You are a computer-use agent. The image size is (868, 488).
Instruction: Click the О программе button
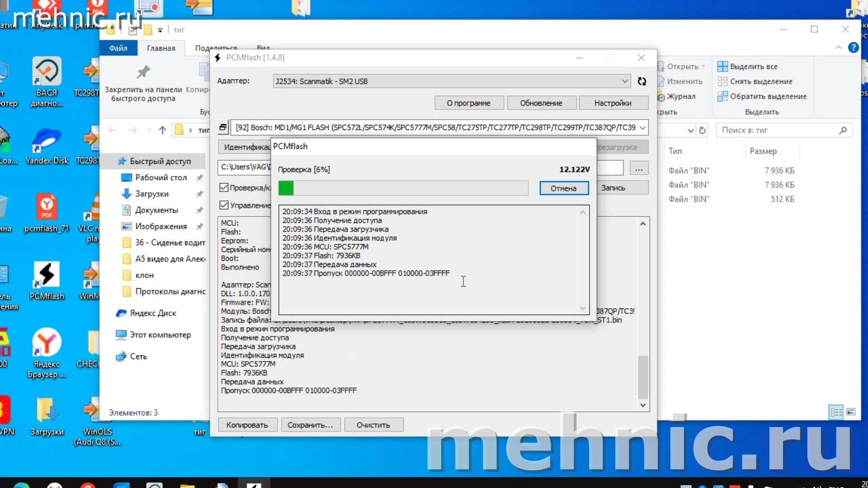(x=469, y=103)
